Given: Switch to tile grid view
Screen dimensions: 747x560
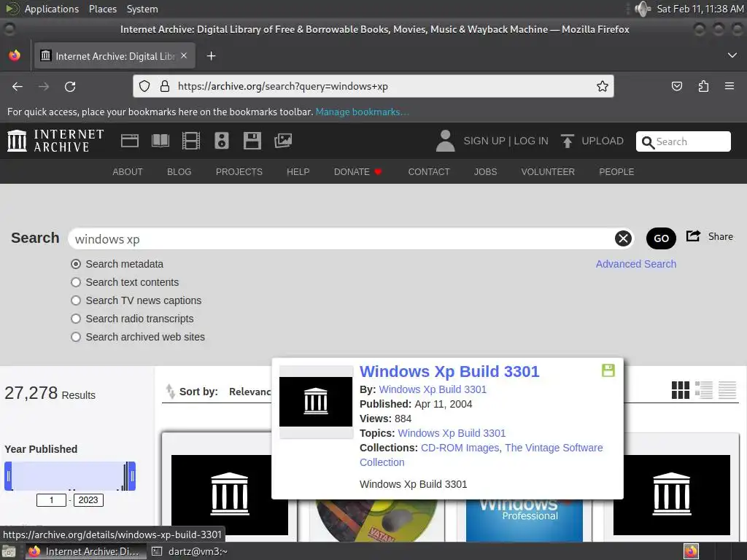Looking at the screenshot, I should [681, 390].
